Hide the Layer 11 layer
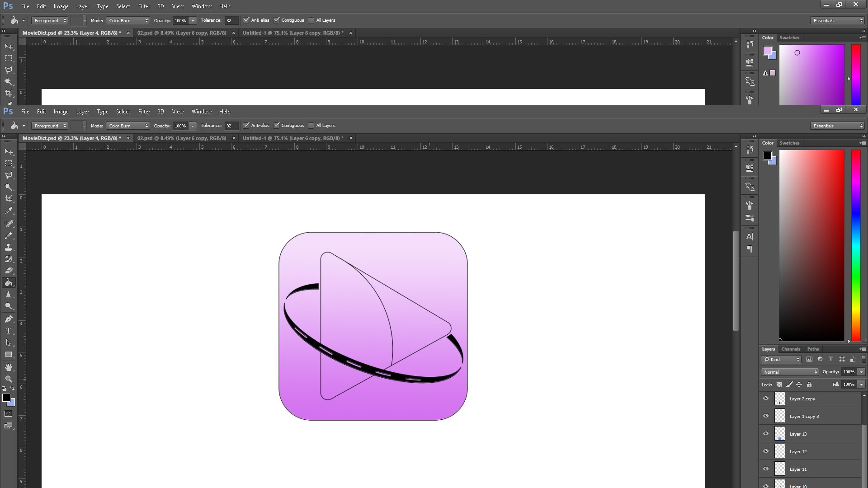This screenshot has height=488, width=868. 766,469
